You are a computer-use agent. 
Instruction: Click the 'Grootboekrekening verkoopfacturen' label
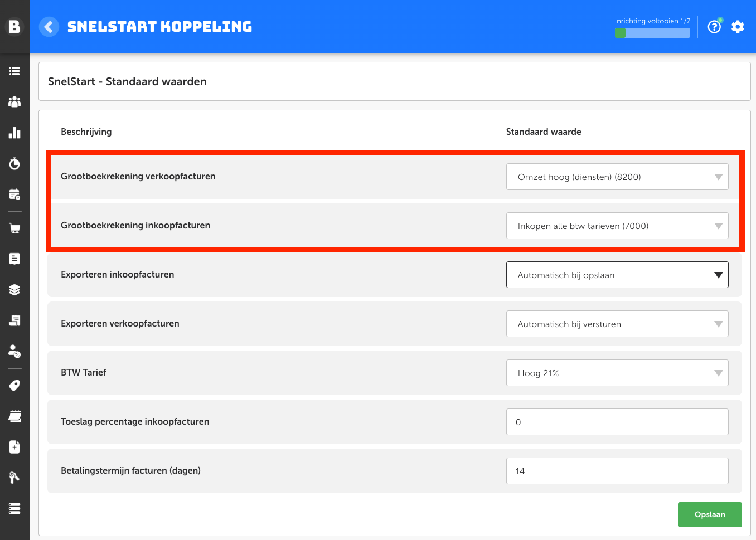pyautogui.click(x=138, y=176)
